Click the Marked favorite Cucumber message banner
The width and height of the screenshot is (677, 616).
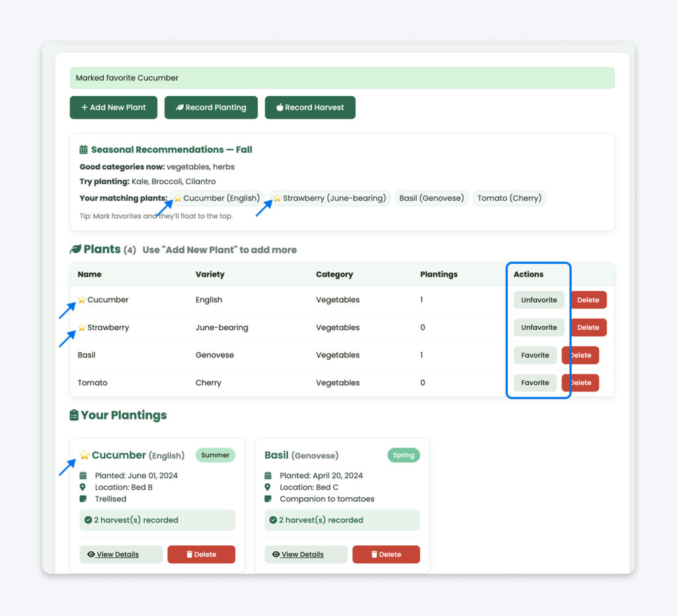point(342,77)
